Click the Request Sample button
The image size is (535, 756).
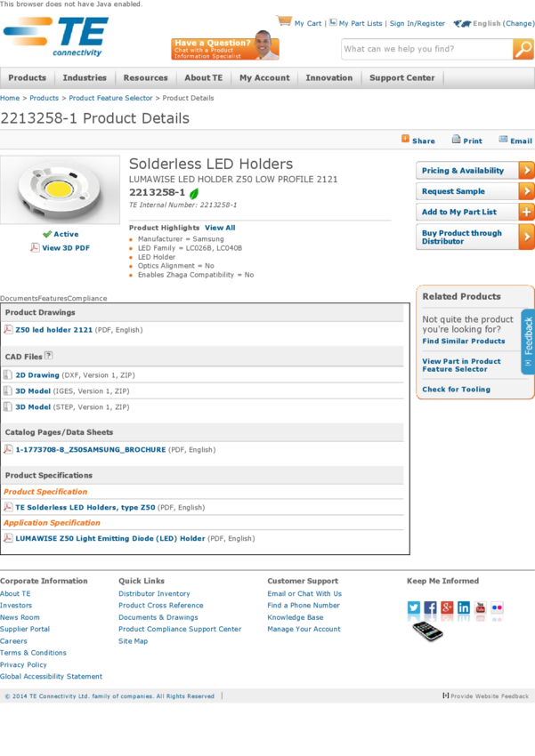coord(475,191)
